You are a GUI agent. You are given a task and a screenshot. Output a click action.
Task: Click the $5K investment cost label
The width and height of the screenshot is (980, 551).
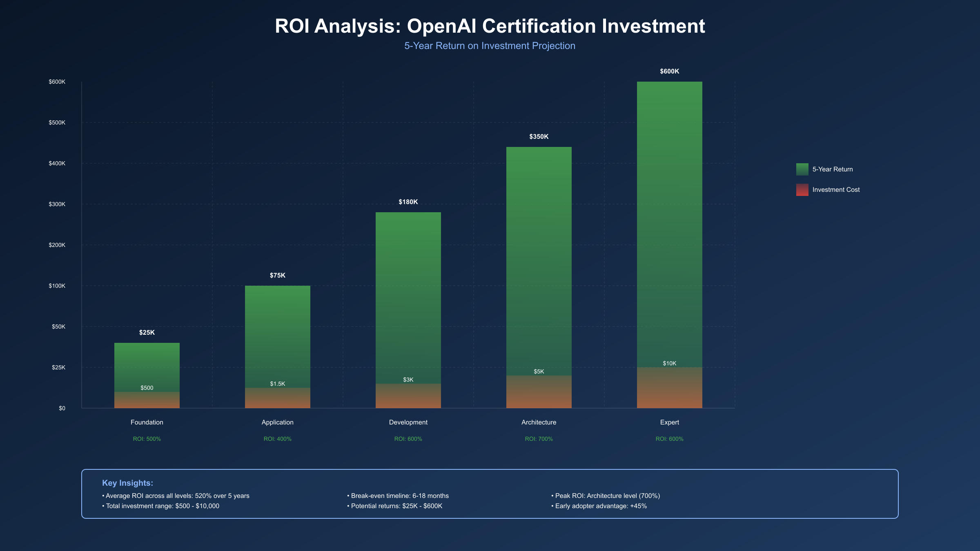point(539,372)
